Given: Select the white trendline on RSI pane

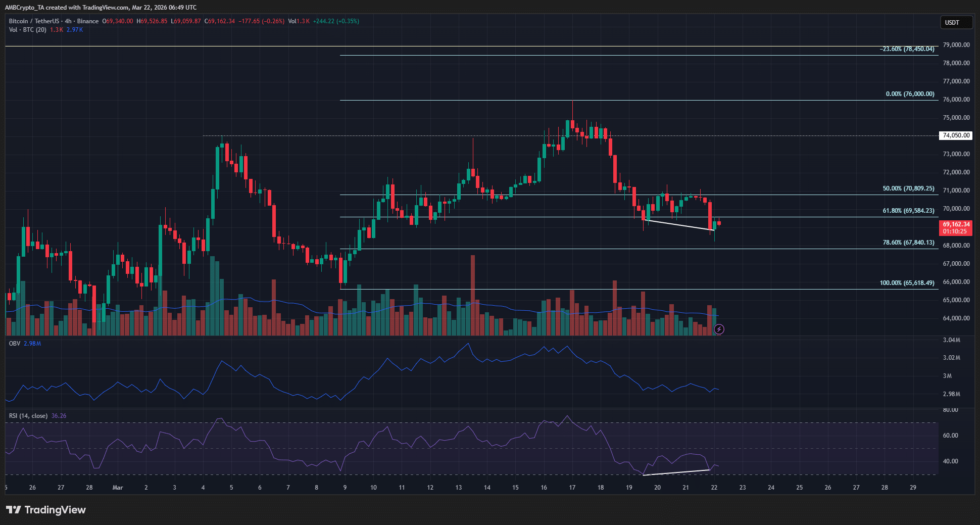Looking at the screenshot, I should tap(676, 473).
